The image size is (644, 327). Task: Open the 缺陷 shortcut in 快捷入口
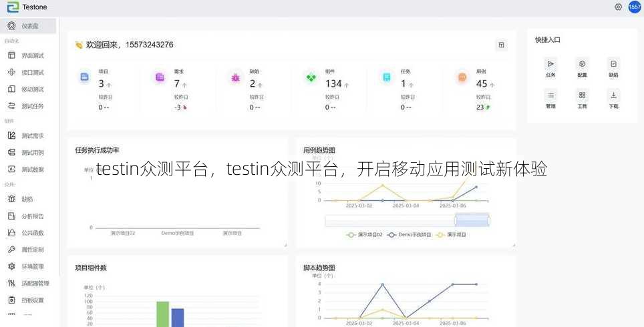(613, 67)
